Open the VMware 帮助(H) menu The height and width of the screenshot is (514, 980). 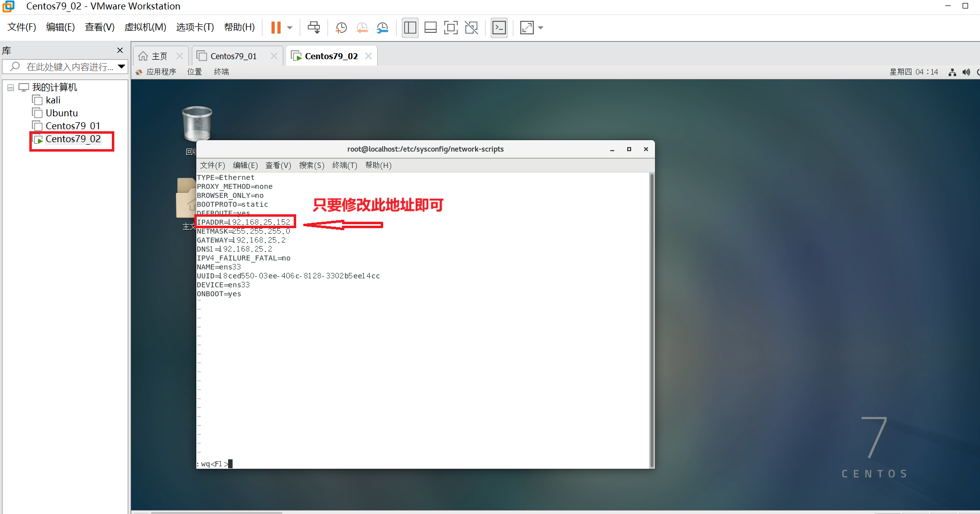pos(239,27)
